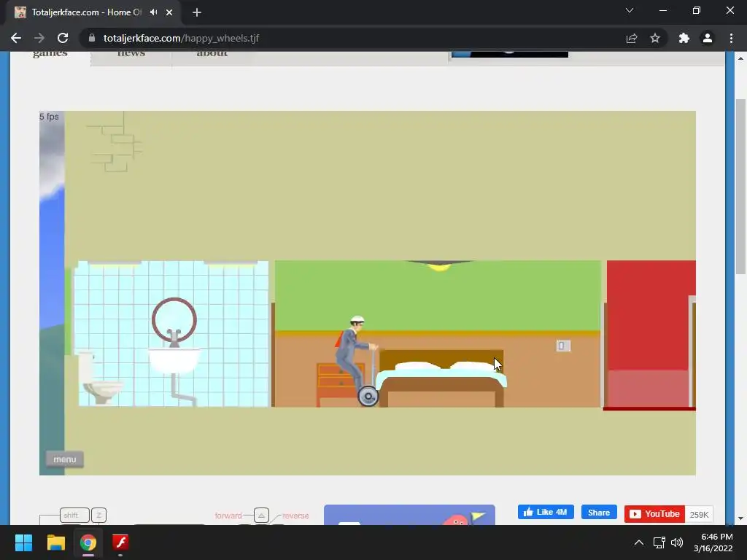This screenshot has width=747, height=560.
Task: Click the browser back arrow
Action: tap(16, 38)
